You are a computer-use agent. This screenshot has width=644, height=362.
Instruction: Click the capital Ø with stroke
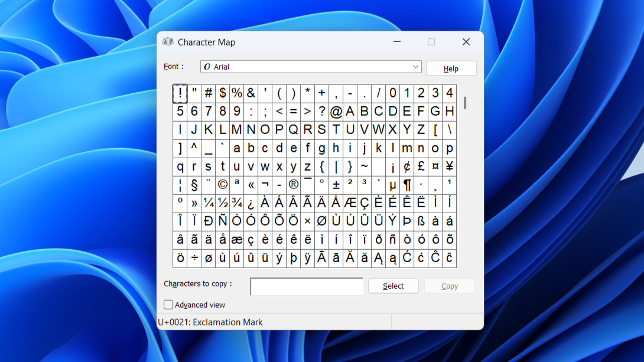321,221
